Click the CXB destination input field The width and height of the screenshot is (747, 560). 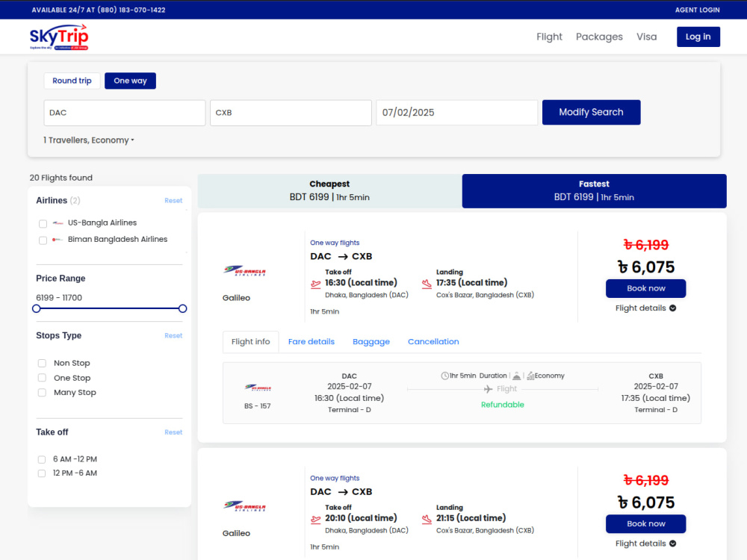[291, 113]
